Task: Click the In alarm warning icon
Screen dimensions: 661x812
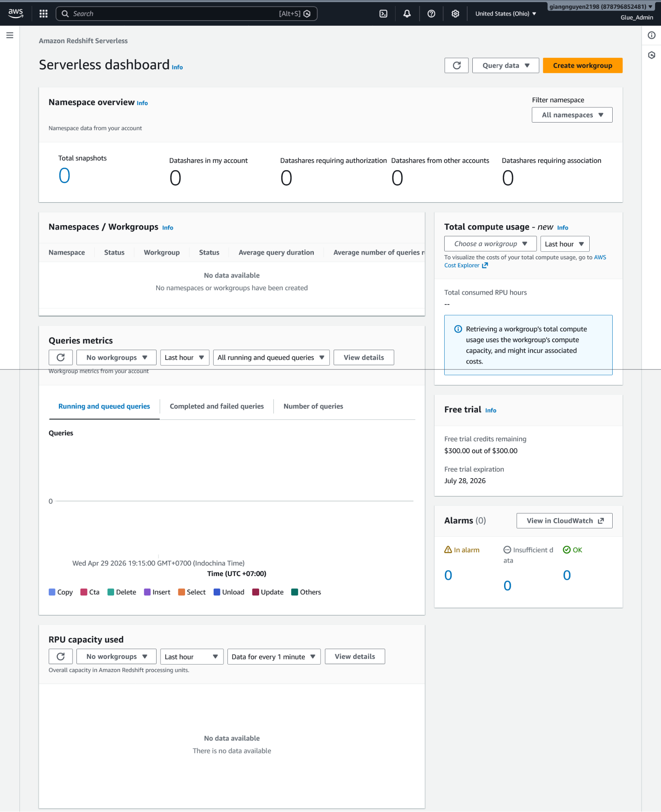Action: [448, 550]
